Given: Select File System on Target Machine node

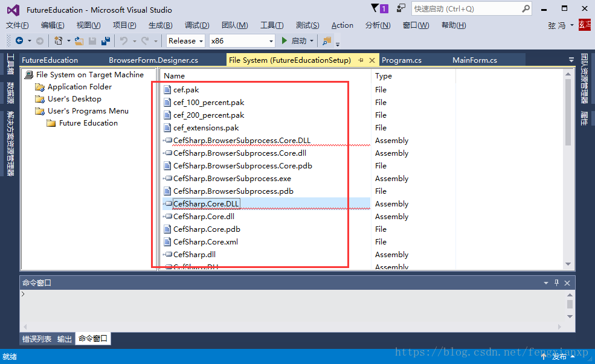Looking at the screenshot, I should coord(90,75).
